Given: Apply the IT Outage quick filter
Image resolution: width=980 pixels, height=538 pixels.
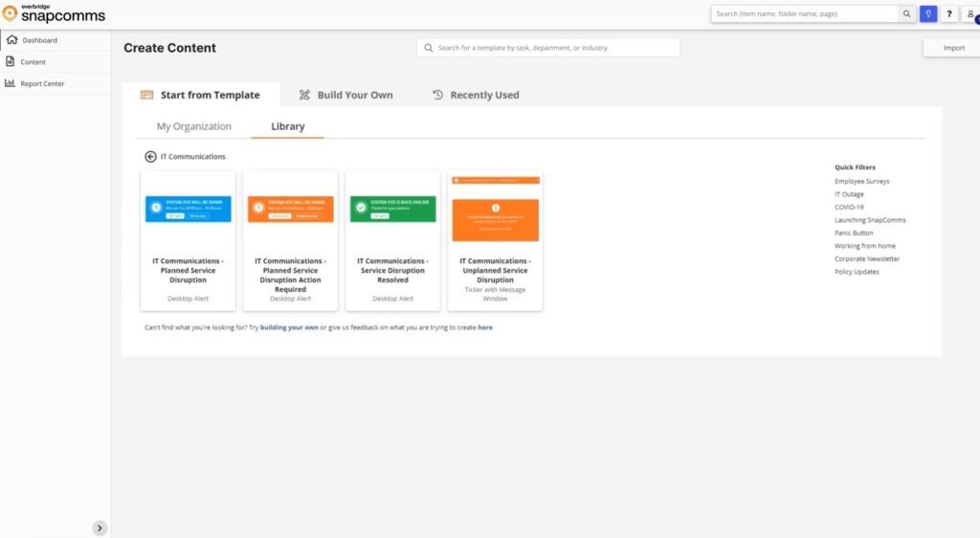Looking at the screenshot, I should pos(849,194).
